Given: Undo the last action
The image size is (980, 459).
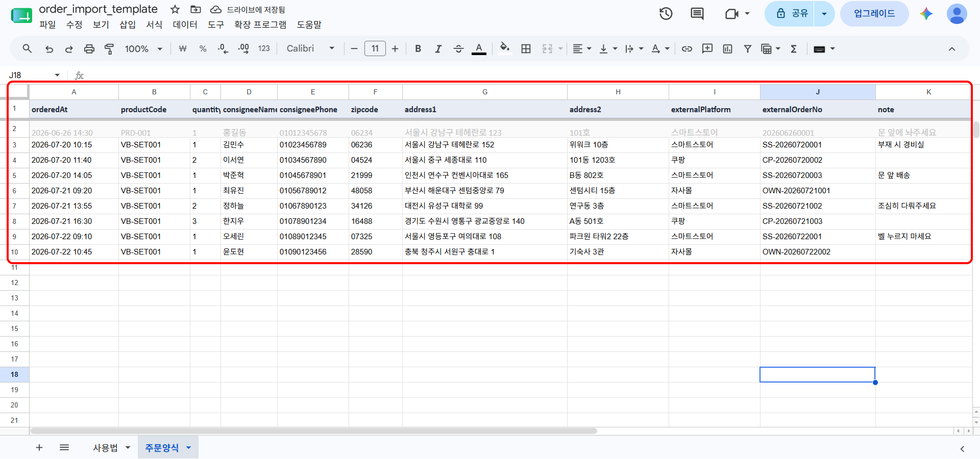Looking at the screenshot, I should click(49, 49).
